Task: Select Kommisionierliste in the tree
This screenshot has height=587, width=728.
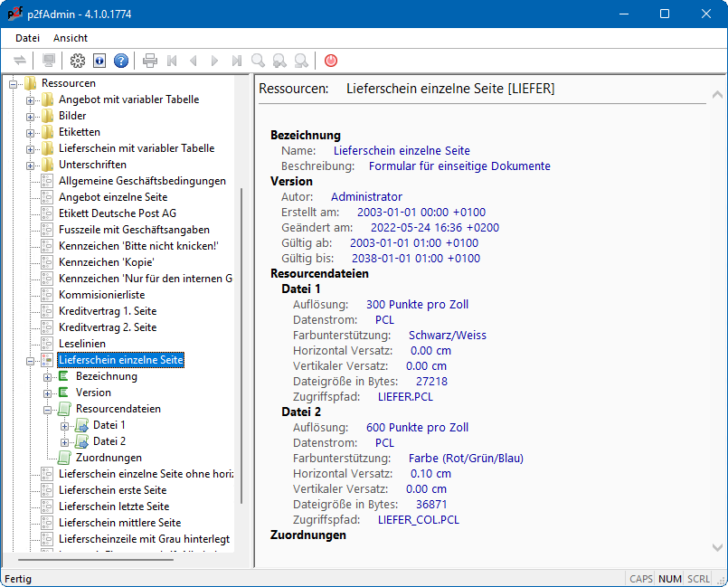Action: point(101,295)
